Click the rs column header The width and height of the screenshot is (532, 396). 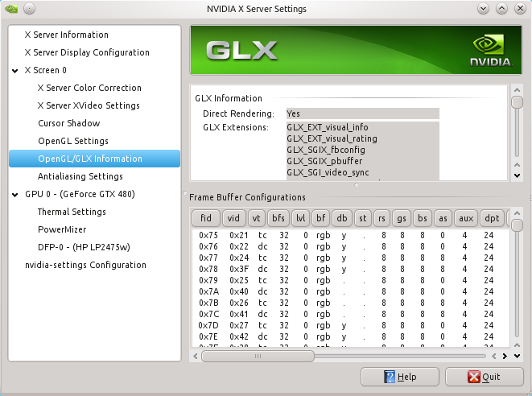(x=381, y=218)
